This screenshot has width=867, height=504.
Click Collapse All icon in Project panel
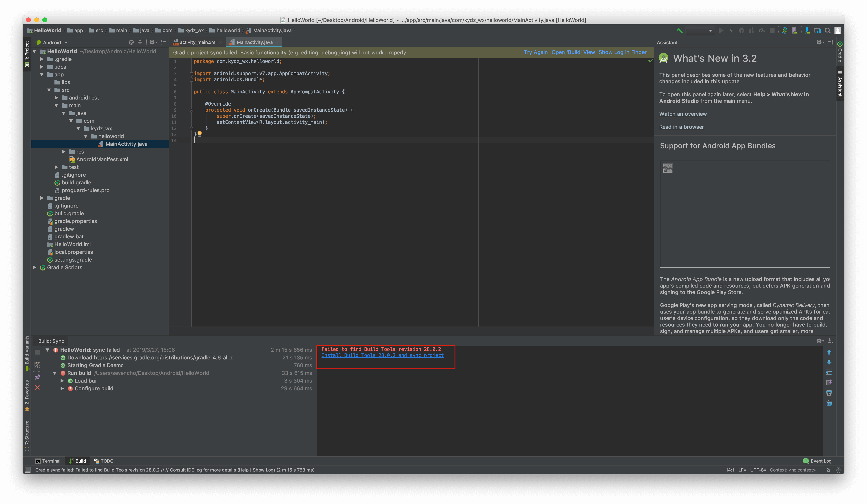(140, 42)
